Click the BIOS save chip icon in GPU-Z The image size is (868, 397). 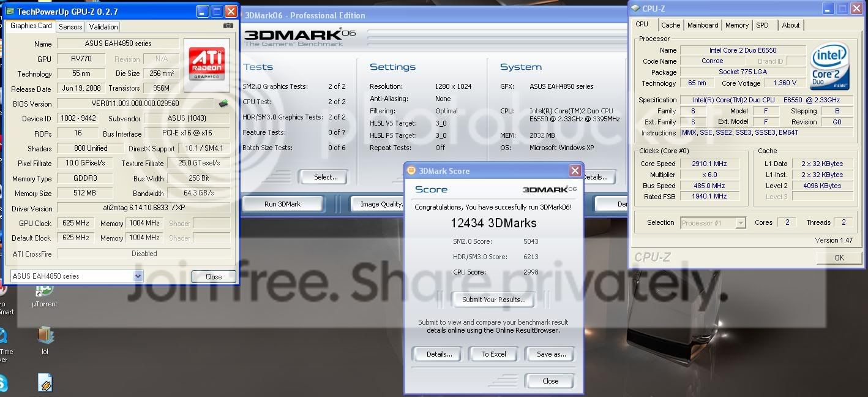223,104
